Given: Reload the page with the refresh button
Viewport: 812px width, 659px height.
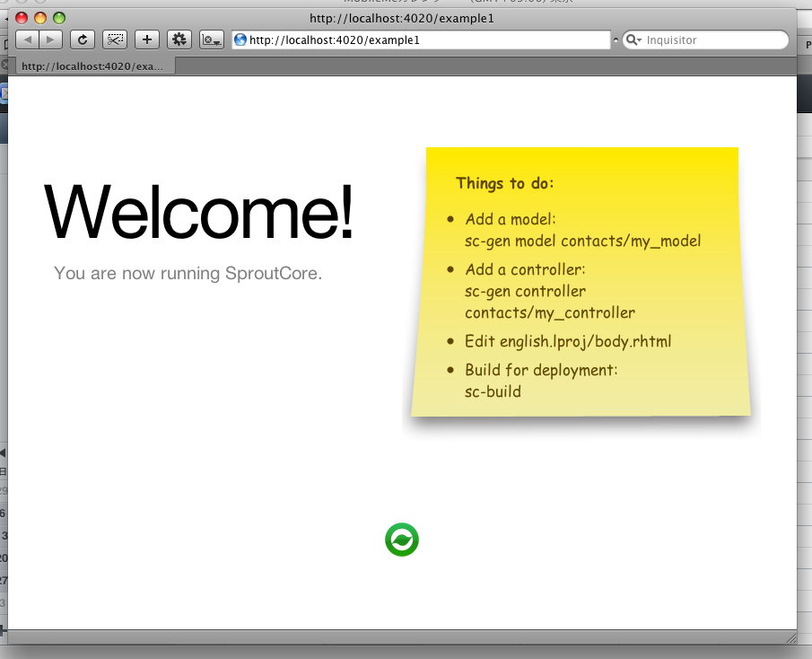Looking at the screenshot, I should (x=83, y=40).
